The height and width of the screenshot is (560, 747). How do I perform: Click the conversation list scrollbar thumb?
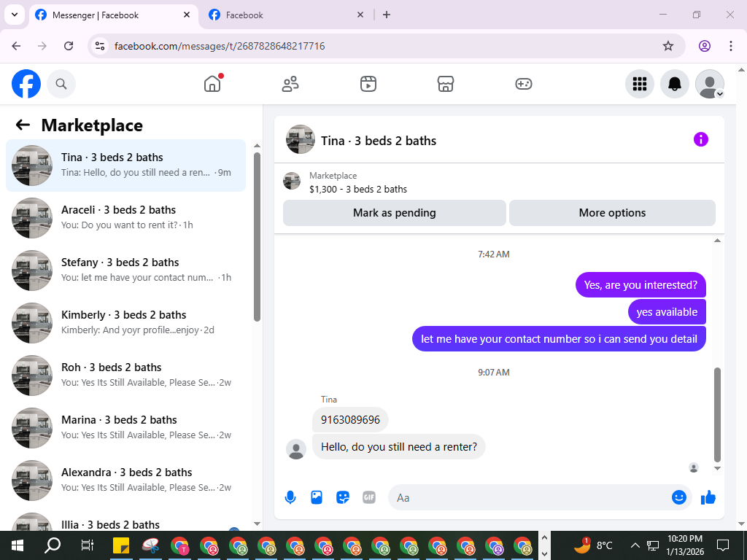tap(258, 237)
